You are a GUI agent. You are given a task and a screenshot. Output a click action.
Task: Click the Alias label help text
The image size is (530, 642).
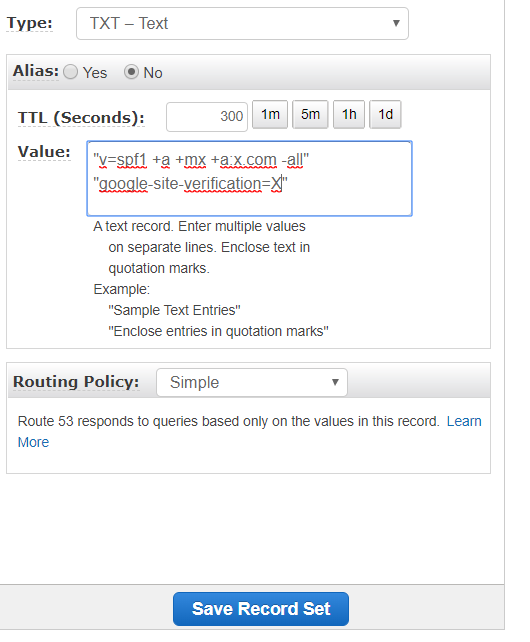coord(36,71)
